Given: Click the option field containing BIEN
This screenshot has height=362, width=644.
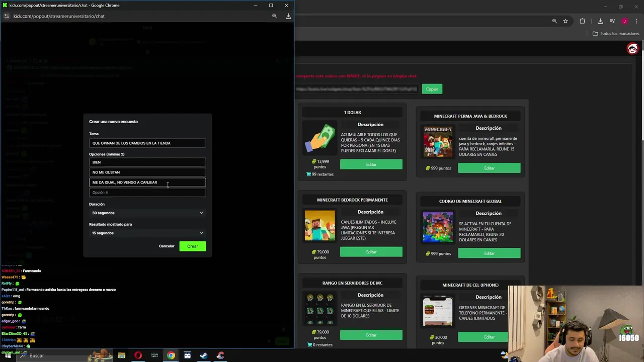Looking at the screenshot, I should pos(147,162).
